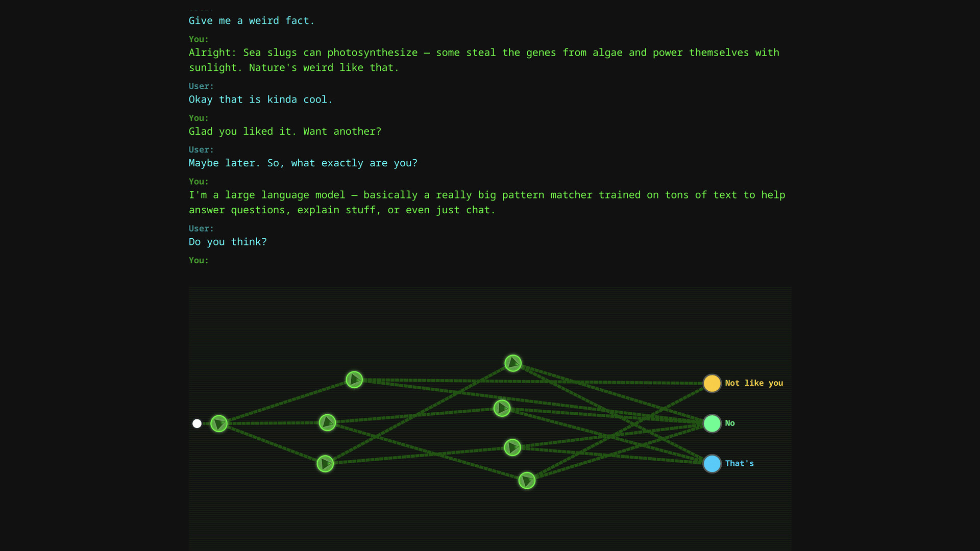Click the lowest node of the third column

tap(527, 481)
